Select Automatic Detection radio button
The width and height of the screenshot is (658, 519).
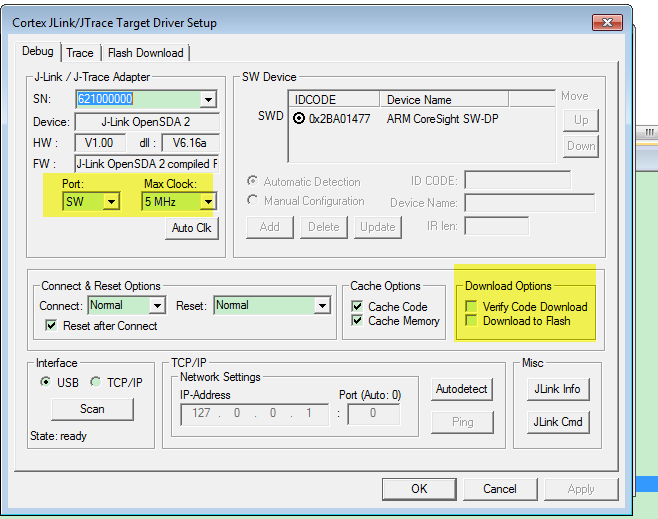(x=253, y=181)
